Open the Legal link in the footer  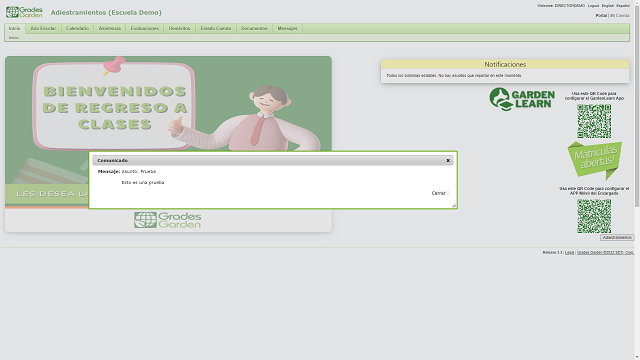coord(569,253)
